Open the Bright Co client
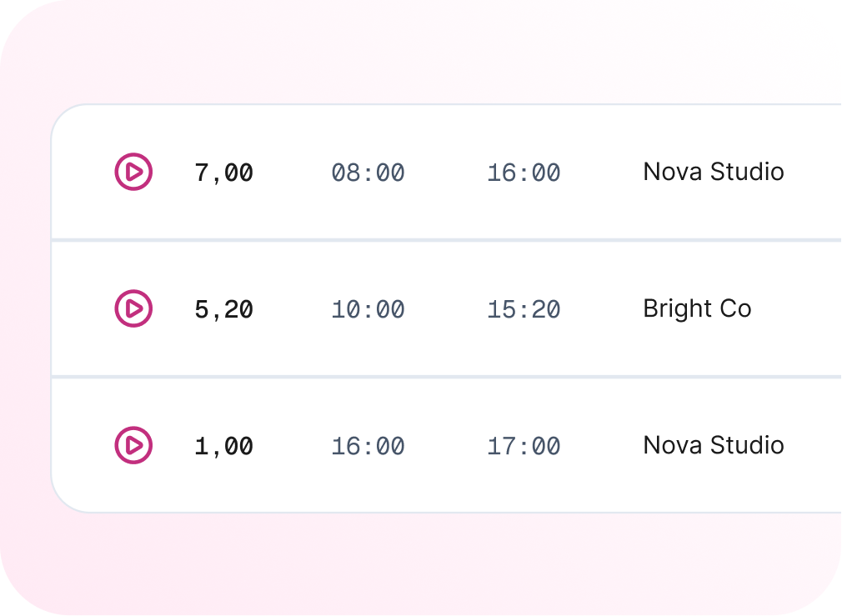 coord(697,308)
